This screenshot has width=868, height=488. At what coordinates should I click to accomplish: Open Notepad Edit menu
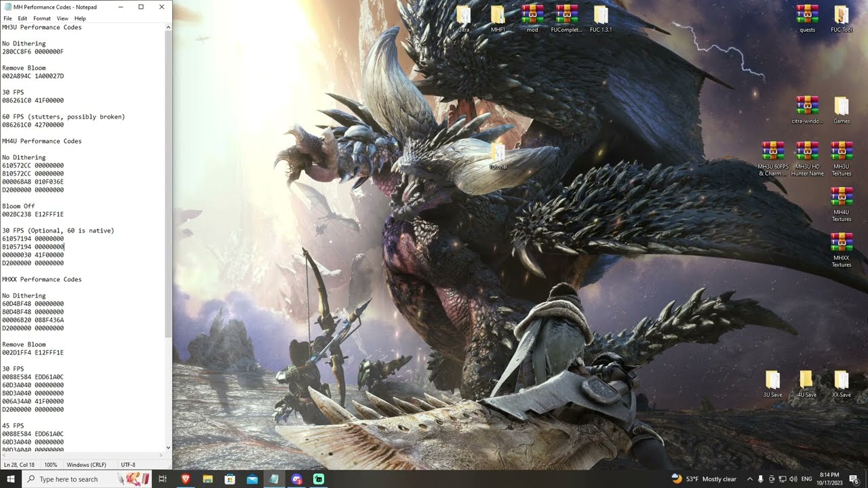coord(23,18)
